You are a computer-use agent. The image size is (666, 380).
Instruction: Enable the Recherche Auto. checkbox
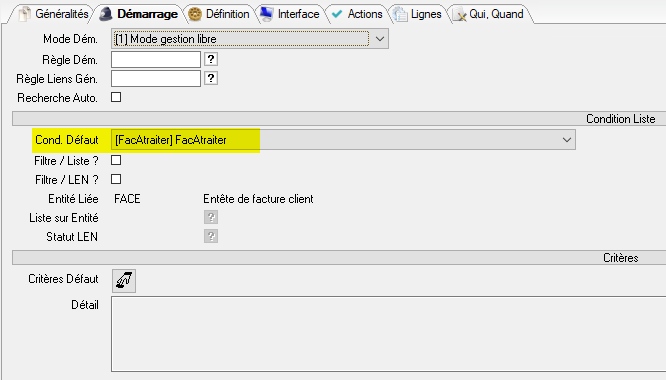[x=116, y=97]
